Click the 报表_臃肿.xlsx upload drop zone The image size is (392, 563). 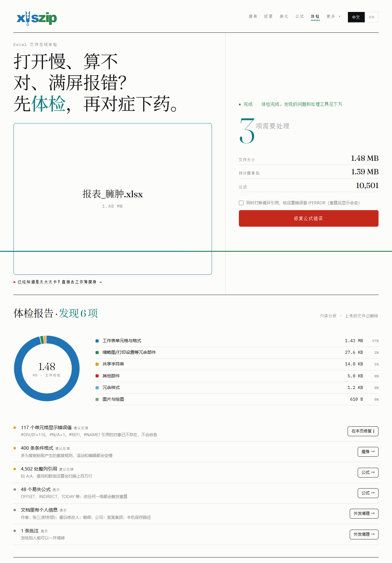pyautogui.click(x=113, y=199)
